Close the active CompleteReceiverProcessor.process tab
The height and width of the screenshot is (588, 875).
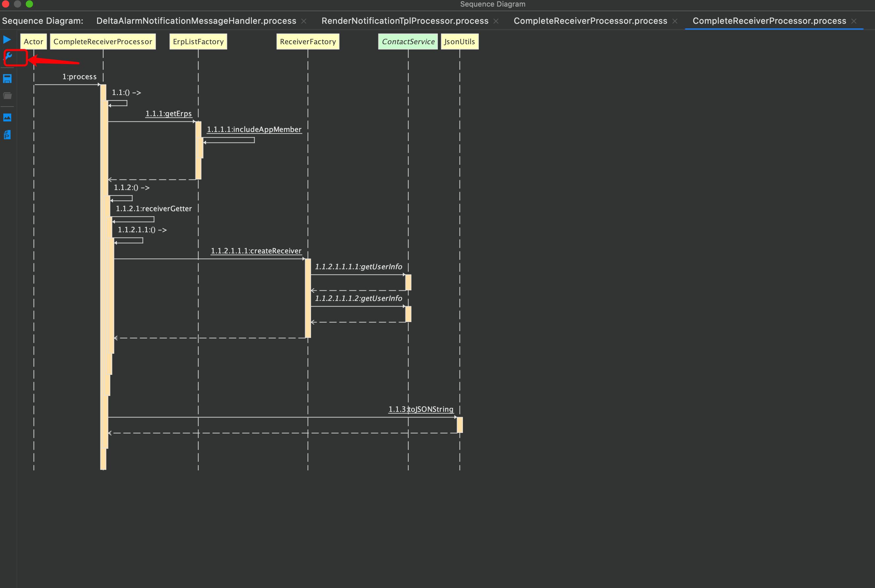(x=854, y=21)
